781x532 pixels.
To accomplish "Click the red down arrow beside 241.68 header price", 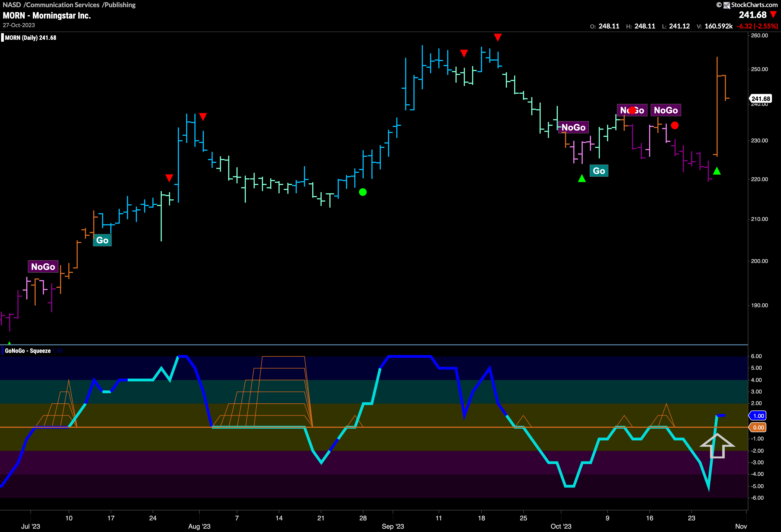I will [x=774, y=14].
